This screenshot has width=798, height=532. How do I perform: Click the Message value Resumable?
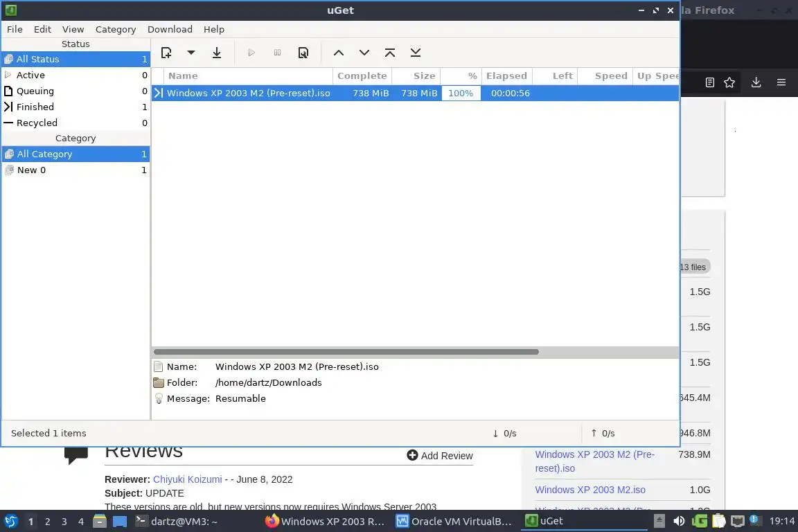pos(240,398)
